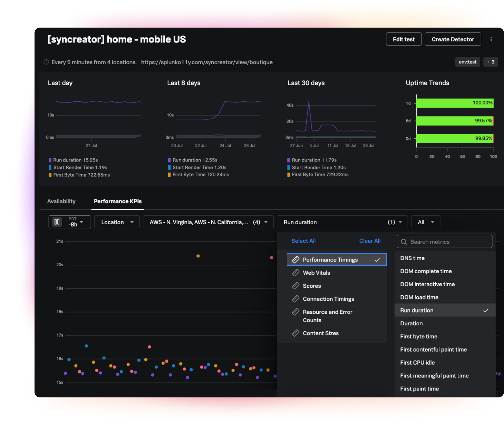Screen dimensions: 504x425
Task: Click the Create Detector button
Action: coord(453,39)
